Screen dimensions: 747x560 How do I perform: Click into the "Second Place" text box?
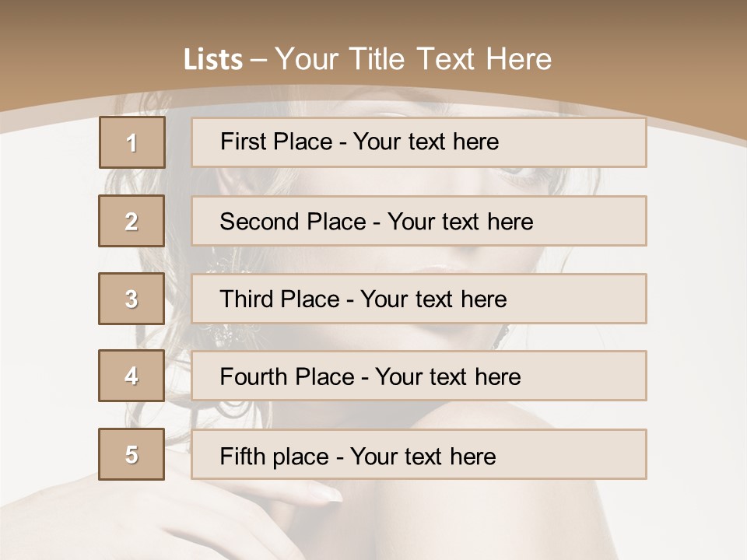pyautogui.click(x=419, y=221)
